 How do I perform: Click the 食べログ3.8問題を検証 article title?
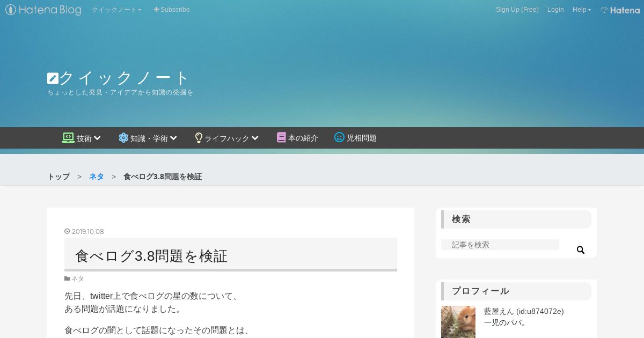(151, 256)
